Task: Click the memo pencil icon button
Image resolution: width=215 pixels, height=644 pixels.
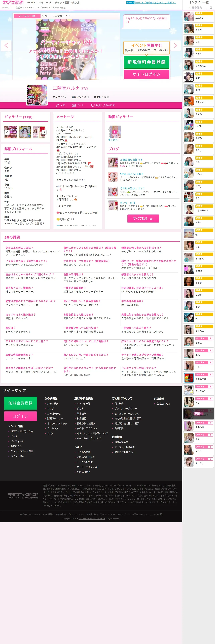Action: tap(60, 105)
